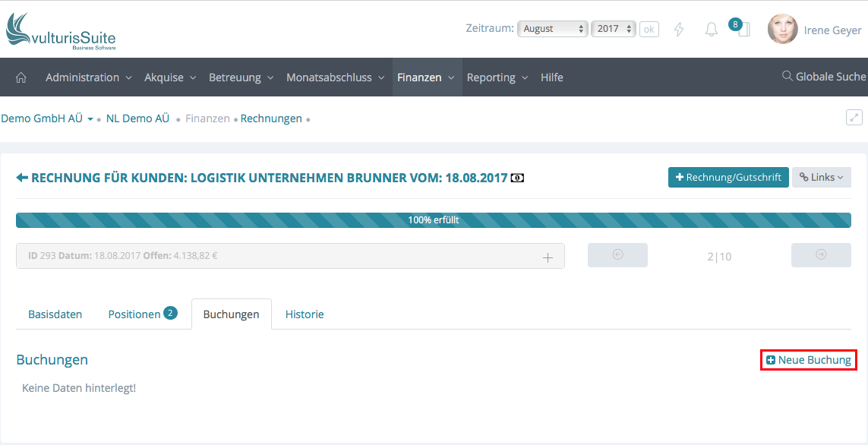Go to the previous invoice arrow

(x=617, y=255)
